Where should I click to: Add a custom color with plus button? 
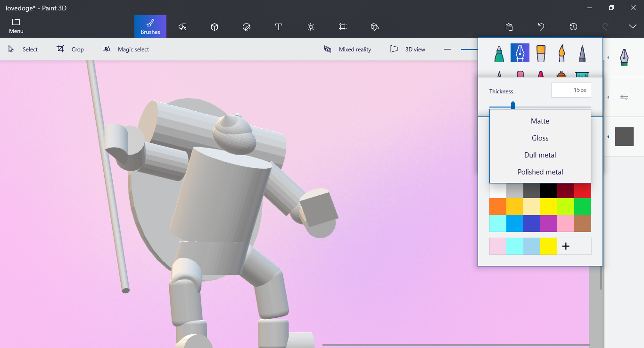click(566, 246)
